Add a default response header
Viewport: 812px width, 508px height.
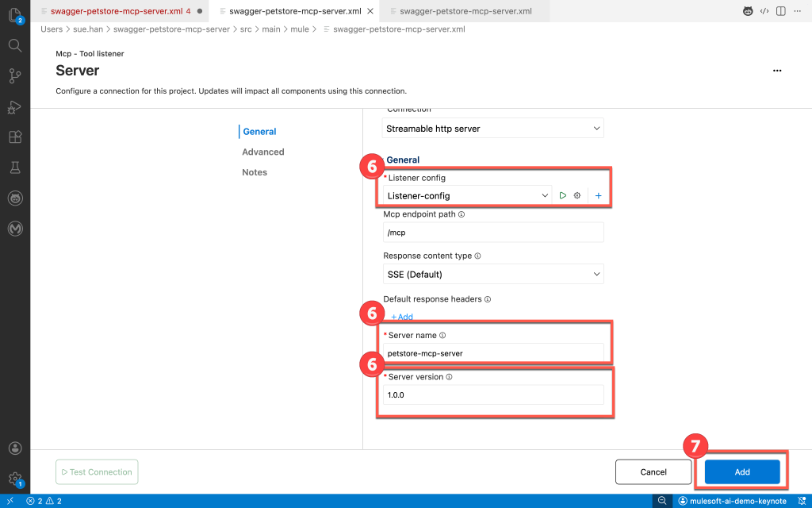click(x=402, y=317)
